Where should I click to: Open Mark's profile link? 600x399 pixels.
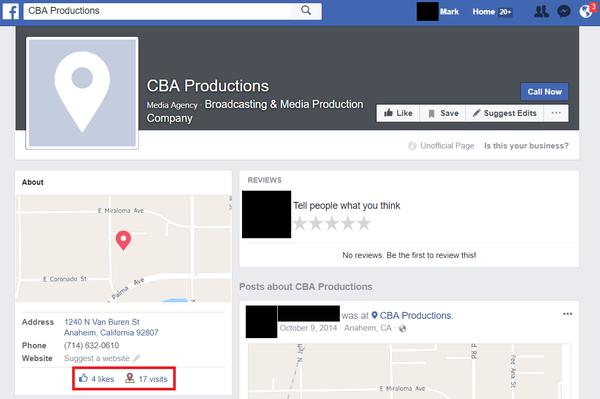click(449, 11)
